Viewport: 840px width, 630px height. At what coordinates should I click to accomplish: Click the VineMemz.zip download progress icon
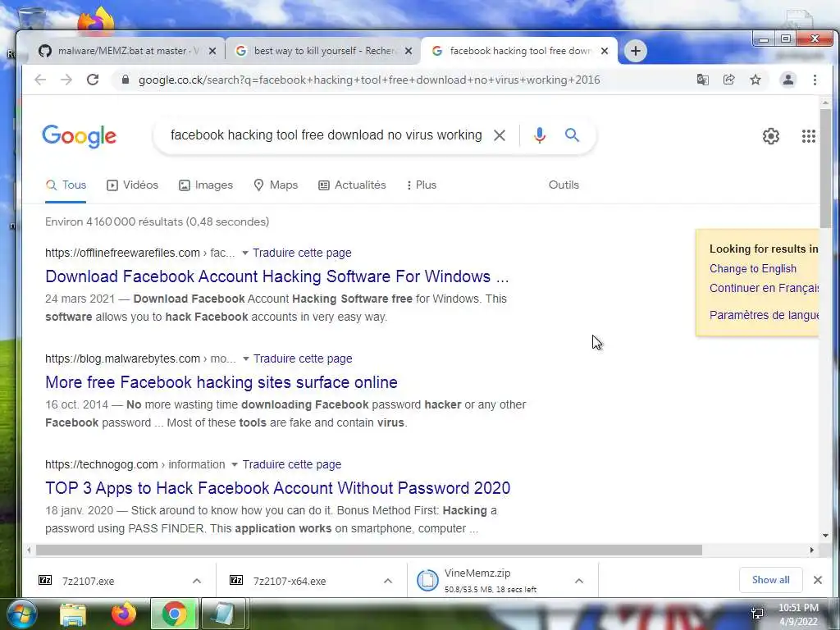click(x=427, y=580)
